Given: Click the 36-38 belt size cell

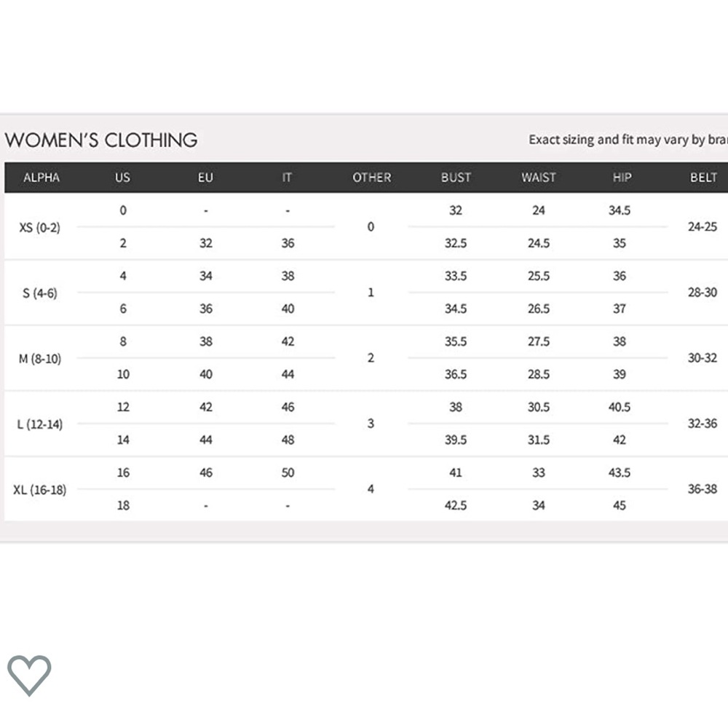Looking at the screenshot, I should click(703, 489).
